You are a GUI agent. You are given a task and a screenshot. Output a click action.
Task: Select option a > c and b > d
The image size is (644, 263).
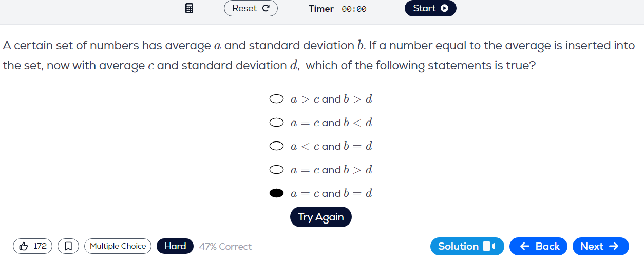pyautogui.click(x=277, y=99)
